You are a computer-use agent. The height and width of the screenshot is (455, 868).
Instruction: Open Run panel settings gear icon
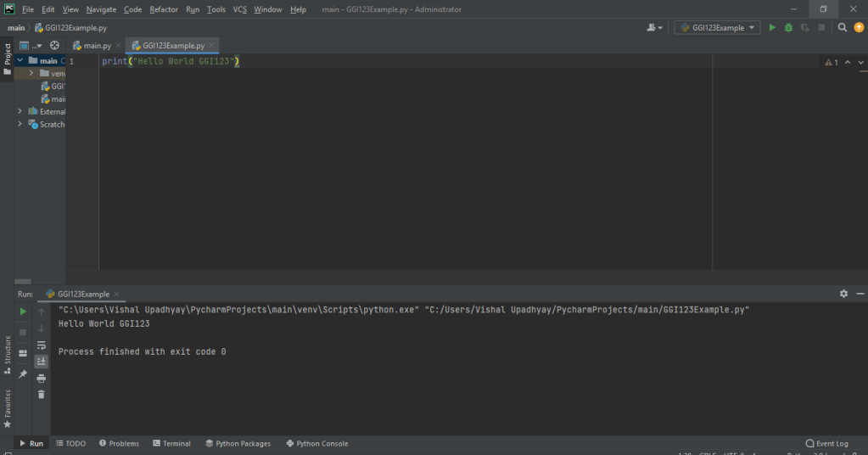coord(843,294)
